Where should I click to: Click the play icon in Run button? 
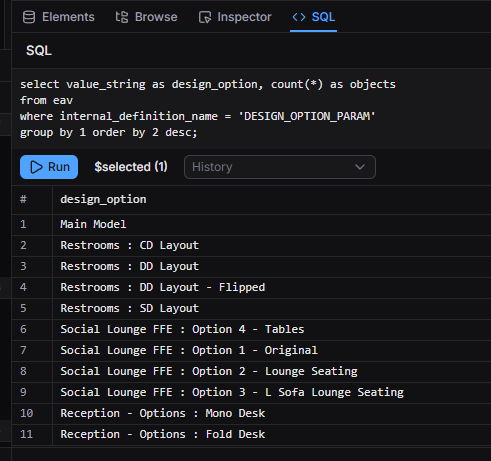pos(36,167)
